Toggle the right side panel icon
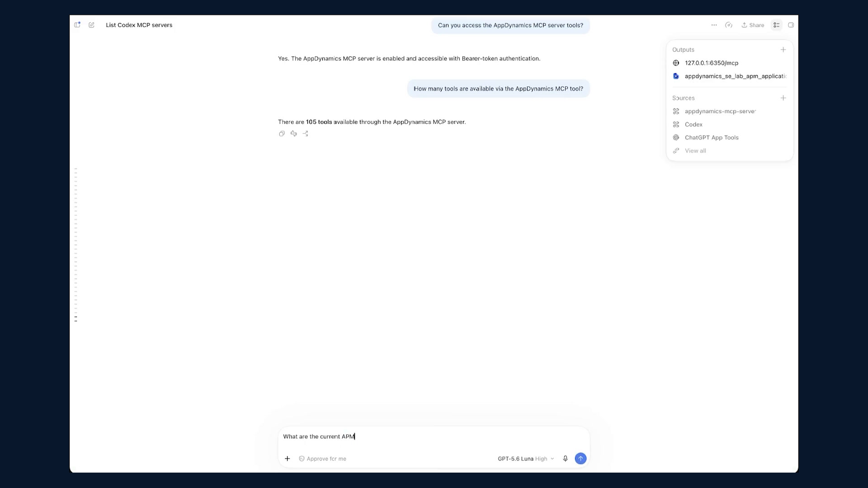 [x=791, y=25]
